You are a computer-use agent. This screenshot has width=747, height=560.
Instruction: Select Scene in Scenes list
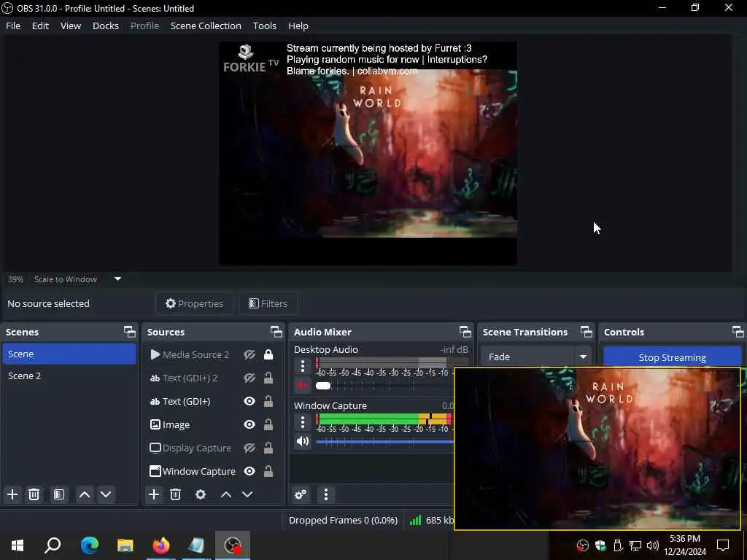pyautogui.click(x=69, y=354)
